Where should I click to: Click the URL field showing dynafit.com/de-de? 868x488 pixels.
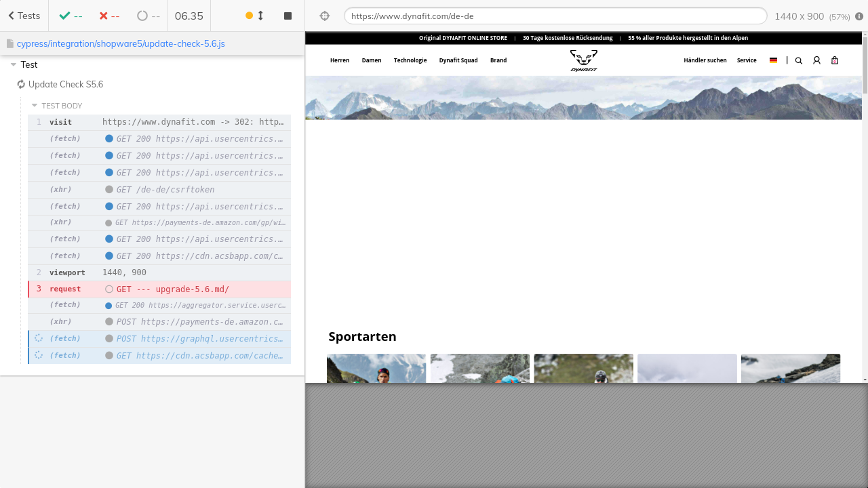point(555,16)
